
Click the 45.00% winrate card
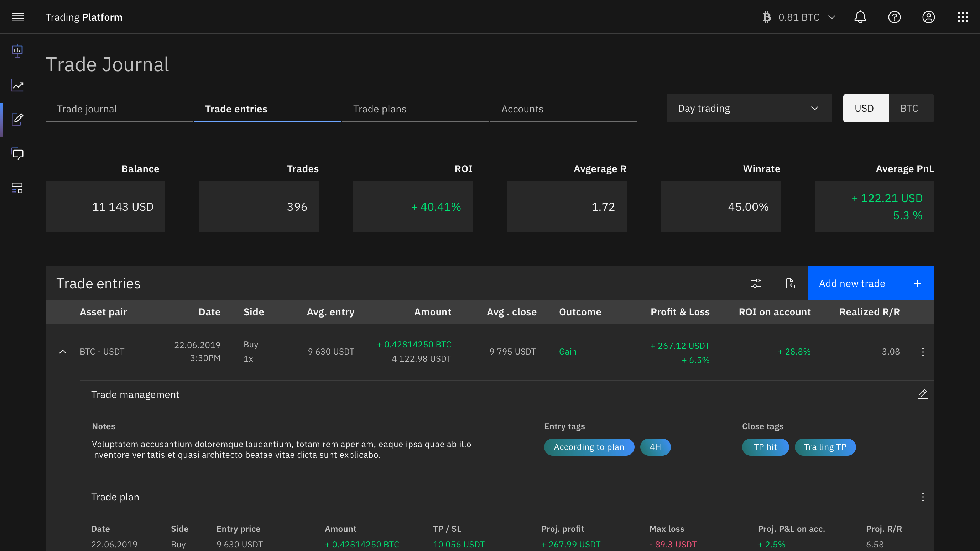(x=720, y=206)
